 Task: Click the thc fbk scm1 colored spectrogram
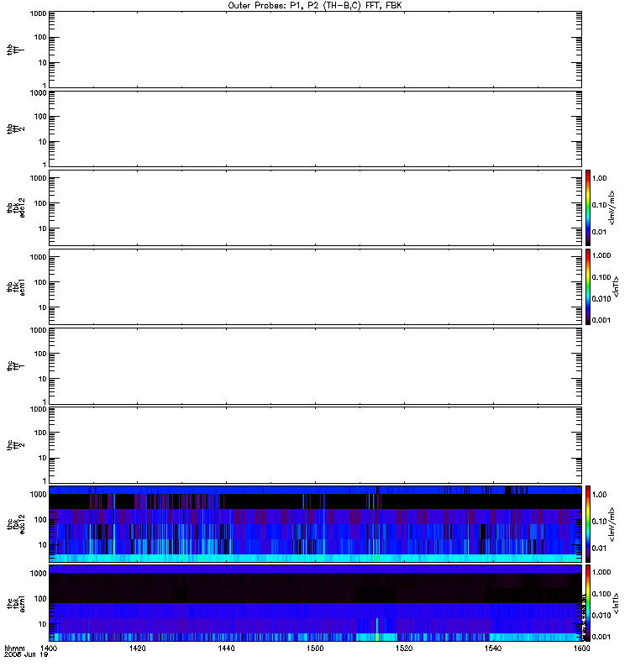316,603
